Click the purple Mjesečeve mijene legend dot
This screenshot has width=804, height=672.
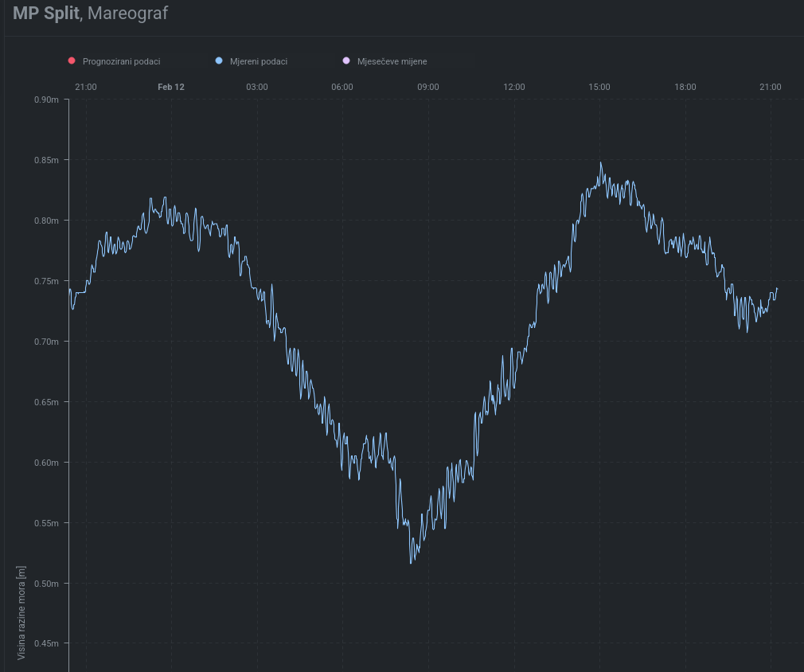point(346,61)
